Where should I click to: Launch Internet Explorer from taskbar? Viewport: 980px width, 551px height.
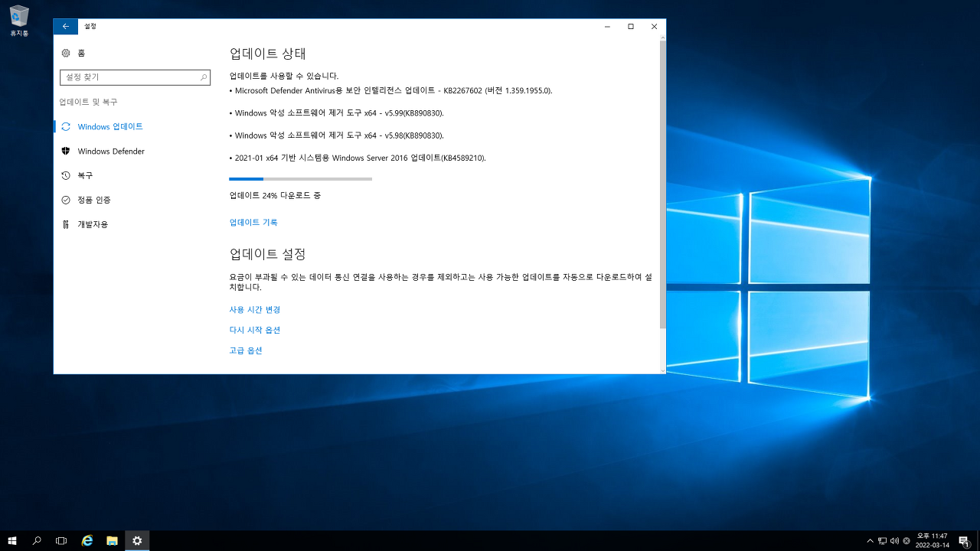coord(87,540)
